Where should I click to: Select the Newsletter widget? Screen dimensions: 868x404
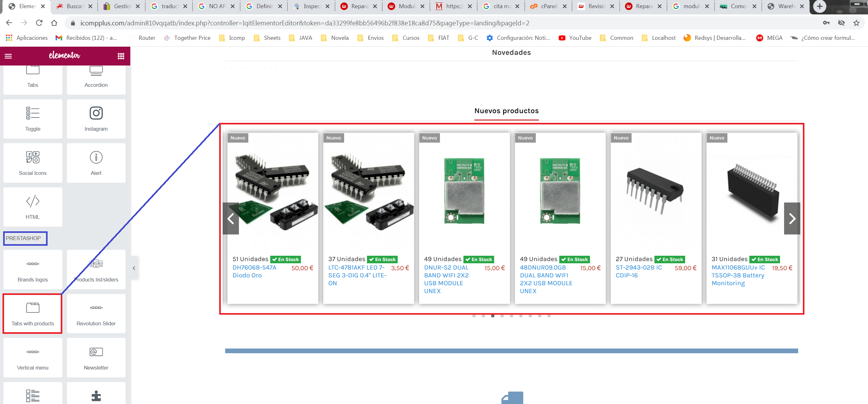click(x=96, y=358)
